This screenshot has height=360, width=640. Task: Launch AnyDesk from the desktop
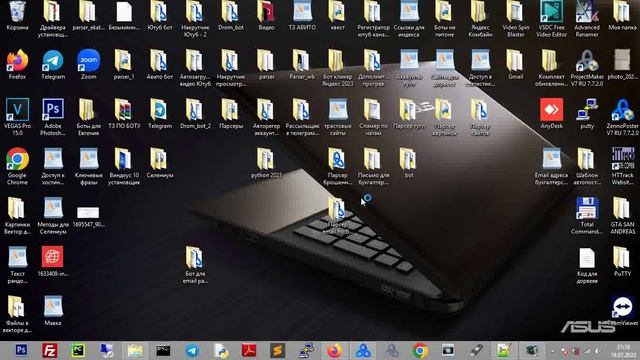551,110
